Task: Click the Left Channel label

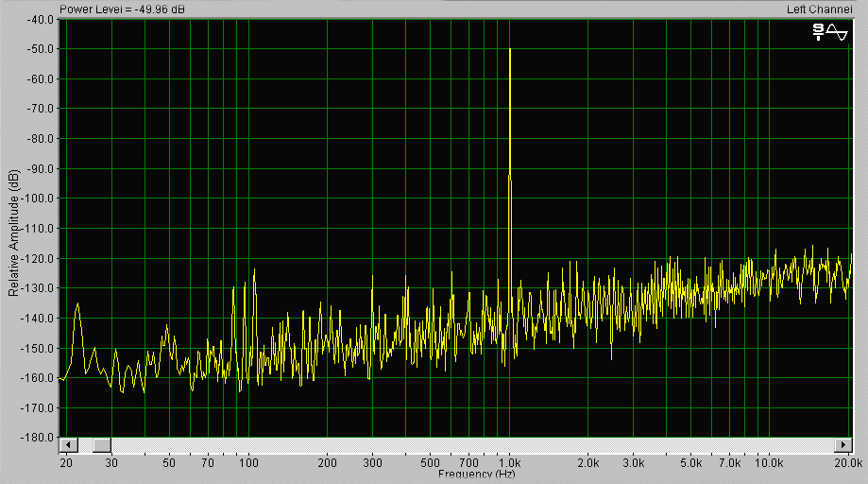Action: 820,9
